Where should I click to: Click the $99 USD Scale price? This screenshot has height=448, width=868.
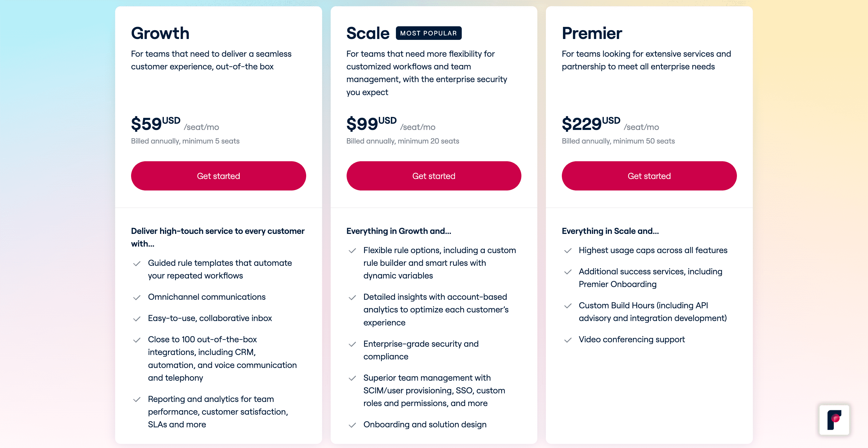[x=371, y=123]
